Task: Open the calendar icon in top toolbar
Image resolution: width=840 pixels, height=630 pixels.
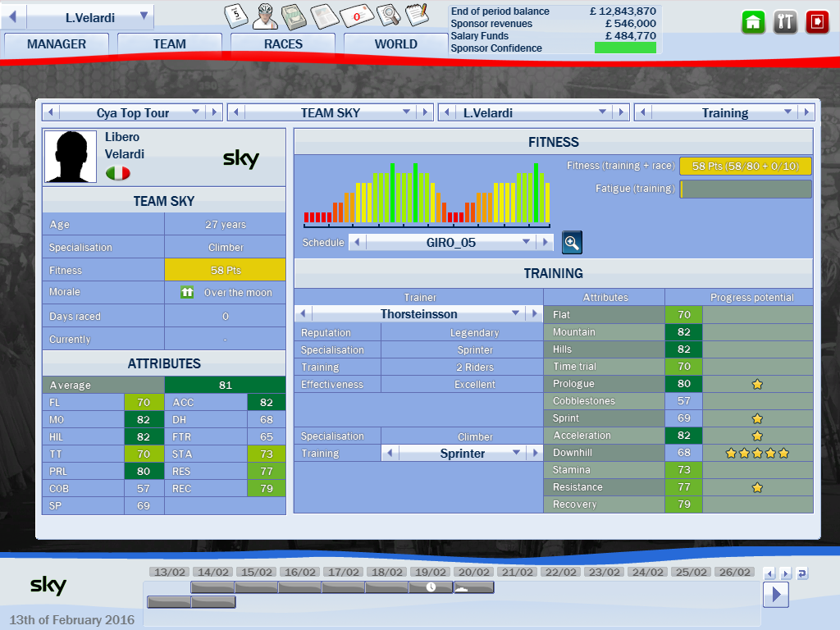Action: tap(236, 16)
